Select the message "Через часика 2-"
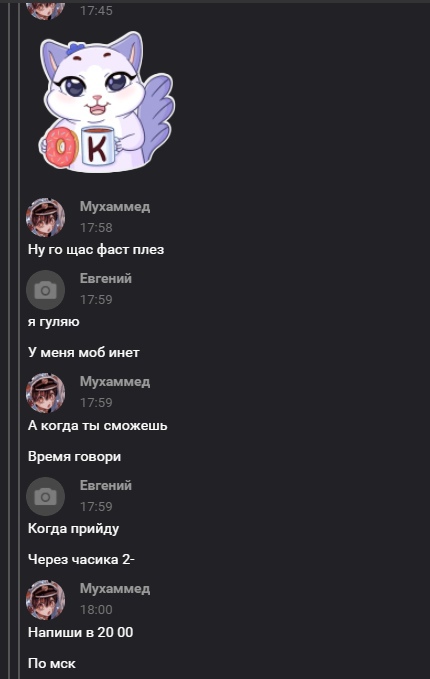The image size is (430, 679). 81,559
